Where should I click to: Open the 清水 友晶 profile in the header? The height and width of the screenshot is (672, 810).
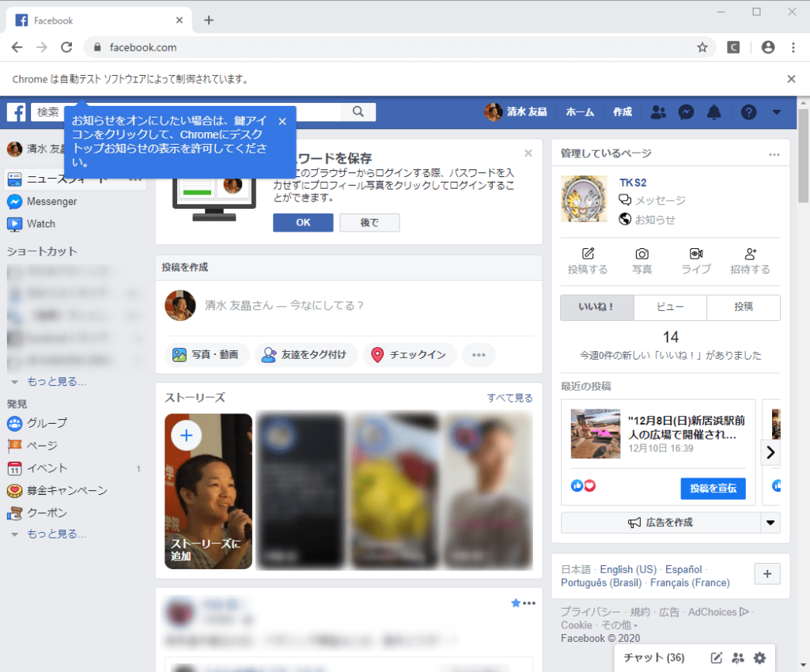pos(516,112)
